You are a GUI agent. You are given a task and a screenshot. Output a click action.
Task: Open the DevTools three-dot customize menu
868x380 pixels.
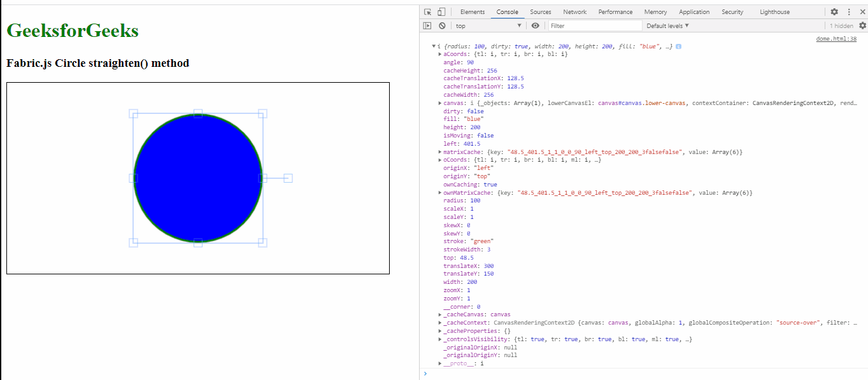[x=849, y=11]
